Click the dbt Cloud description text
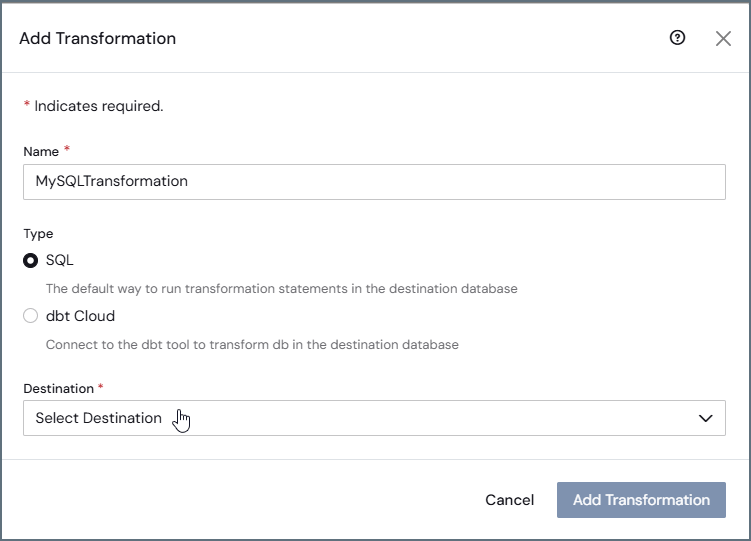 252,345
